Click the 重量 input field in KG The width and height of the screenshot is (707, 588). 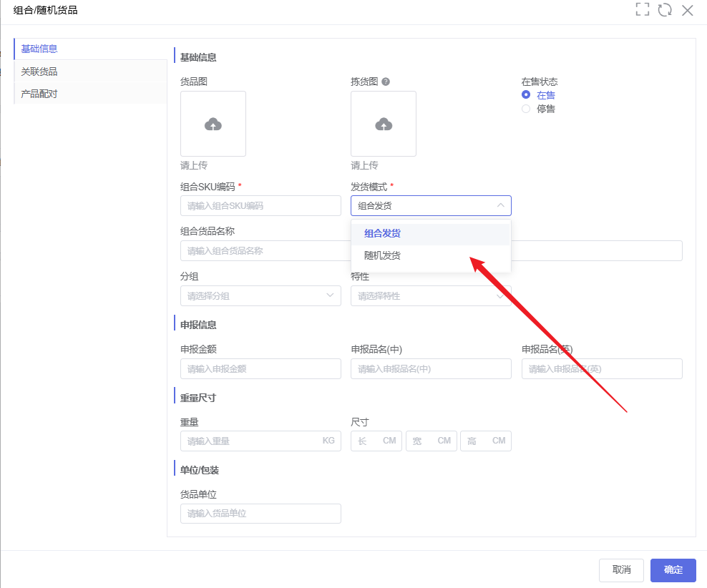[x=260, y=441]
